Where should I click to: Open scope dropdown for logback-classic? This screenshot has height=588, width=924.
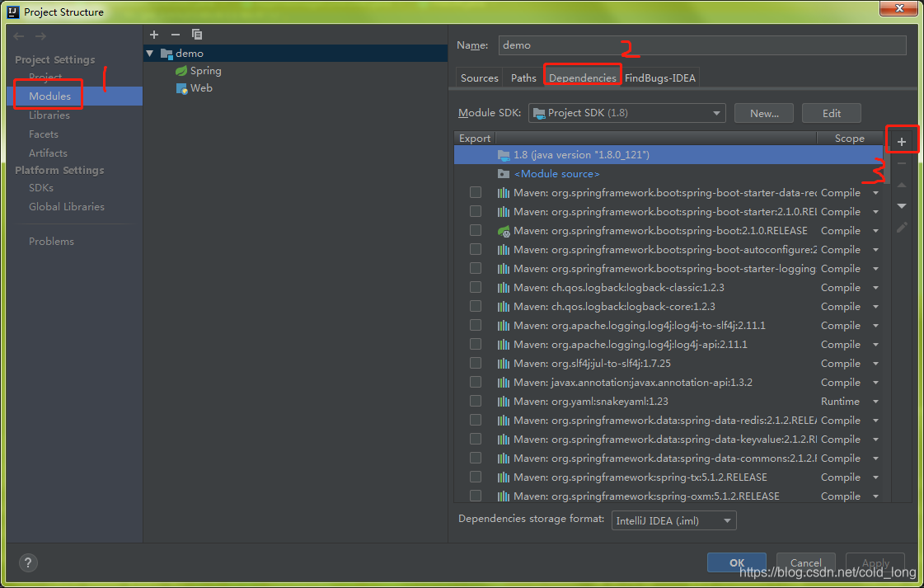point(875,288)
